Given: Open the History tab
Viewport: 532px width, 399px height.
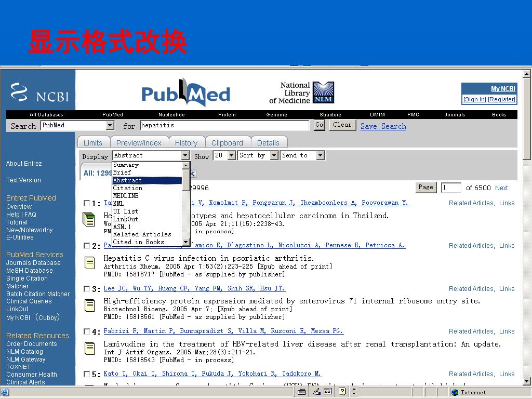Looking at the screenshot, I should pyautogui.click(x=186, y=143).
